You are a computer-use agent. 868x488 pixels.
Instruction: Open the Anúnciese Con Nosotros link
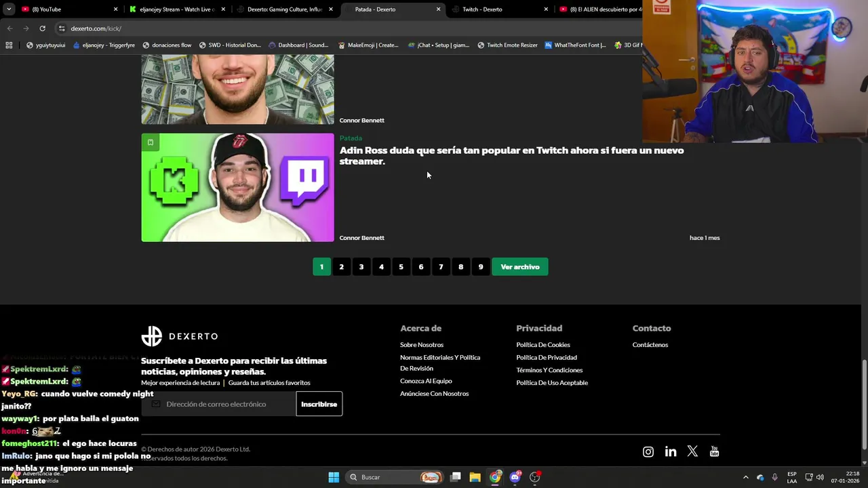pyautogui.click(x=434, y=394)
